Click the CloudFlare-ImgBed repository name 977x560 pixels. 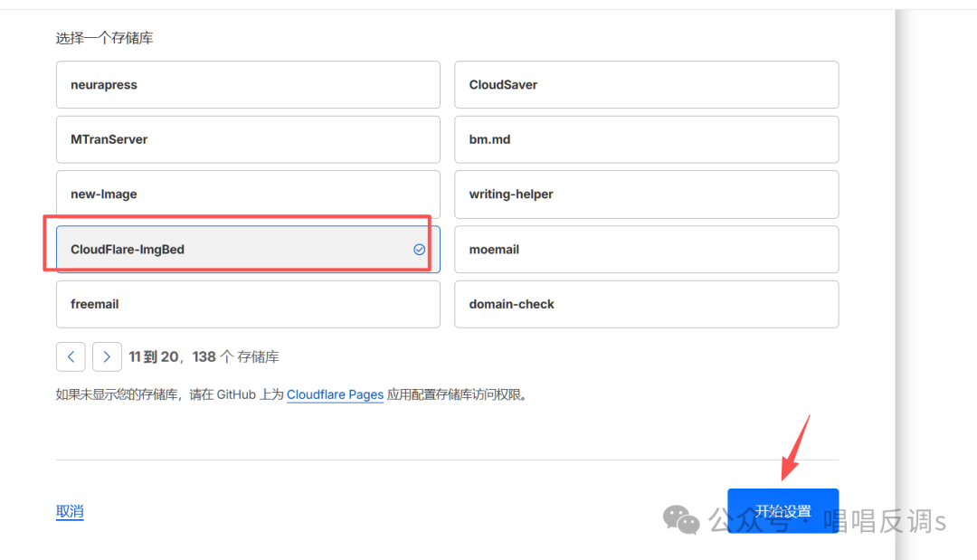(x=128, y=250)
